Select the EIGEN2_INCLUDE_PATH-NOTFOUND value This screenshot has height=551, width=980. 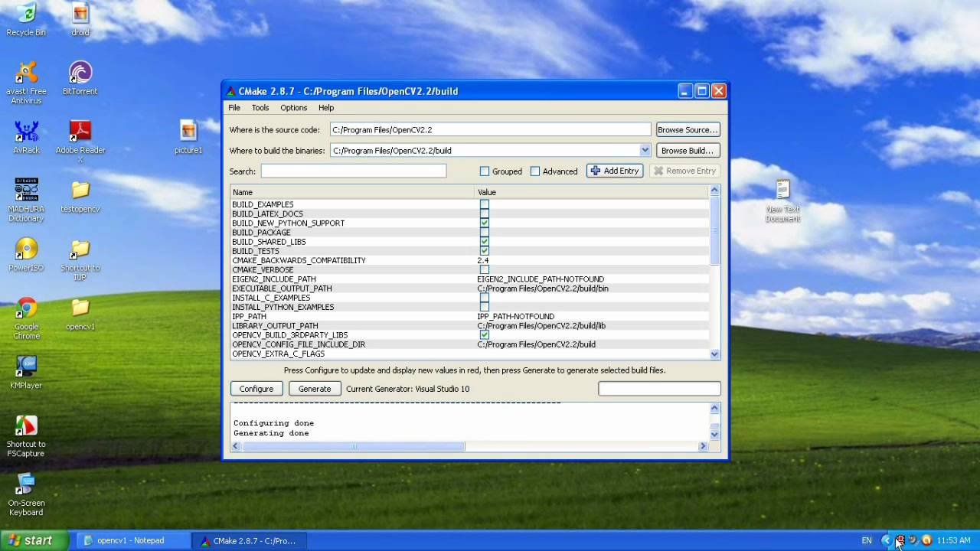tap(541, 279)
